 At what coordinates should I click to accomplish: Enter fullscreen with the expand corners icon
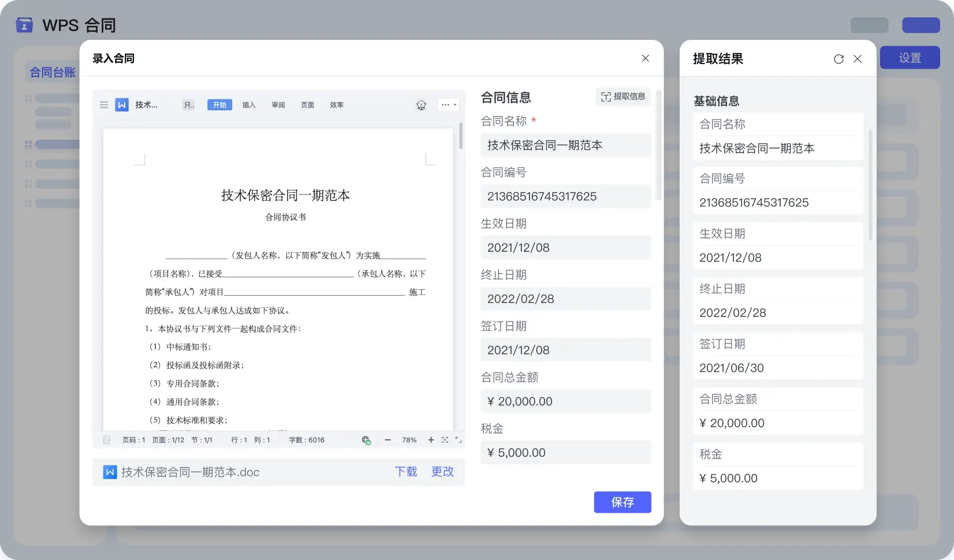tap(459, 440)
